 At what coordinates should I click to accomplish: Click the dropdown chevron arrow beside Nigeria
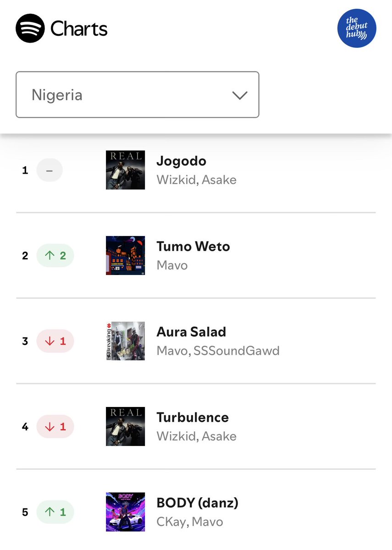point(240,95)
